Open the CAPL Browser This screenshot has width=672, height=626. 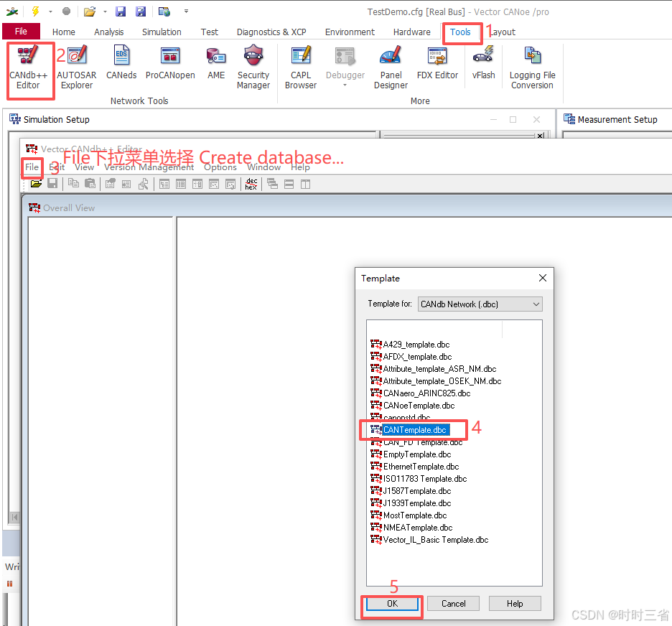(x=301, y=67)
